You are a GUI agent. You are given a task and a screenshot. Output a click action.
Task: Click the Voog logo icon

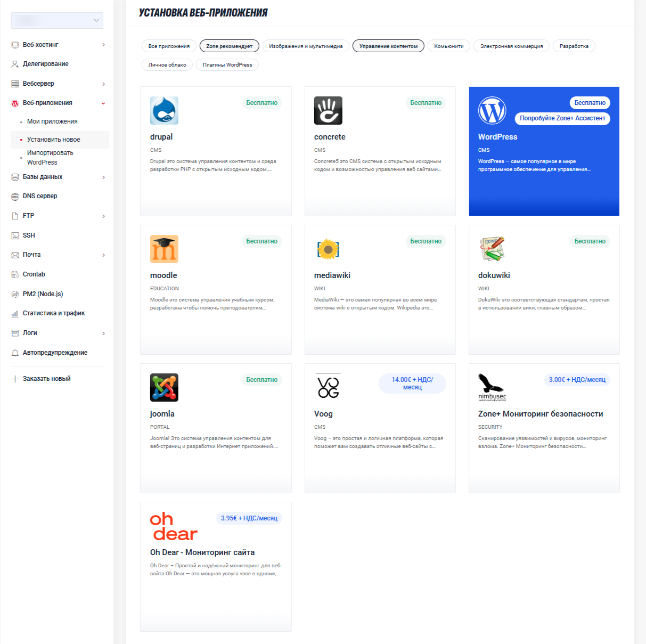pyautogui.click(x=328, y=387)
